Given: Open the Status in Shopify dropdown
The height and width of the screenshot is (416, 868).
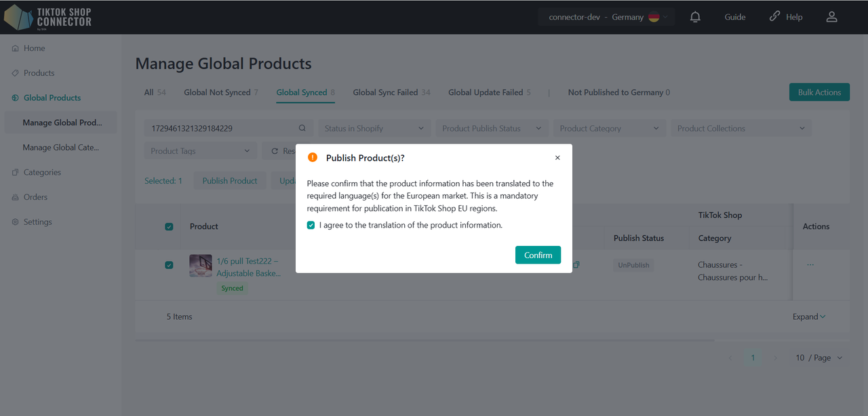Looking at the screenshot, I should tap(374, 129).
